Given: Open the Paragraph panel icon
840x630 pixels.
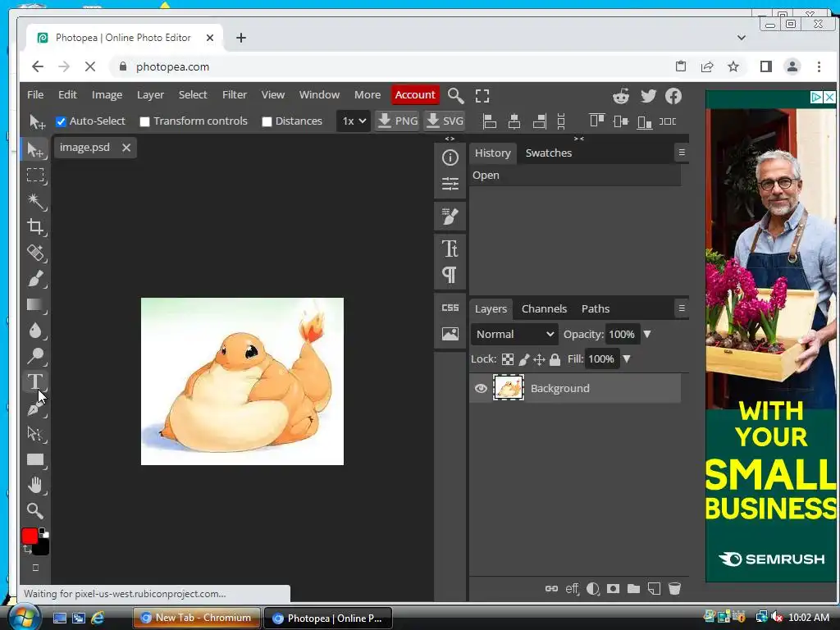Looking at the screenshot, I should 450,275.
